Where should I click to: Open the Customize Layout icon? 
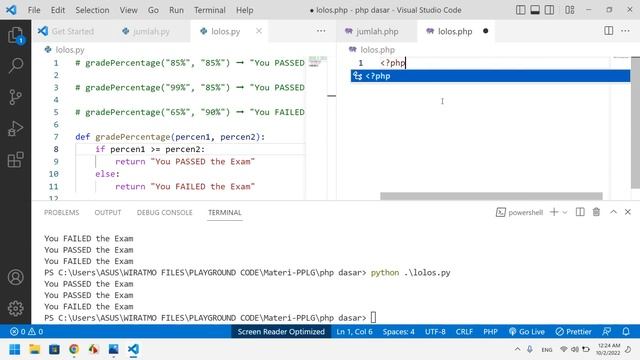coord(570,10)
